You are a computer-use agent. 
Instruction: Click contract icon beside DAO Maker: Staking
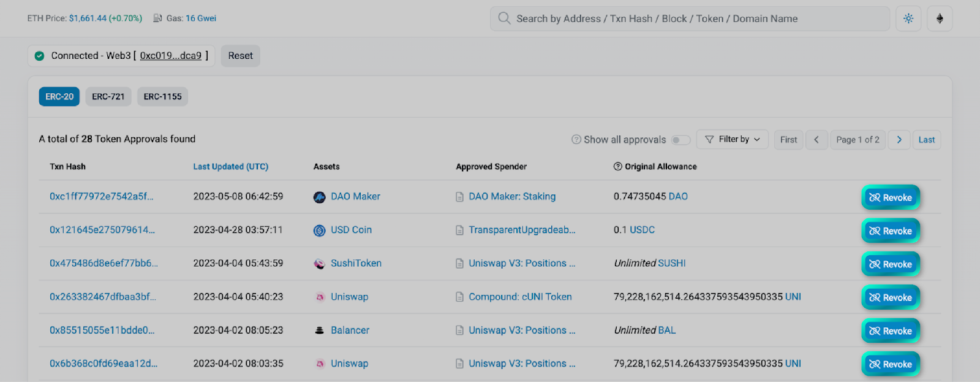tap(459, 197)
